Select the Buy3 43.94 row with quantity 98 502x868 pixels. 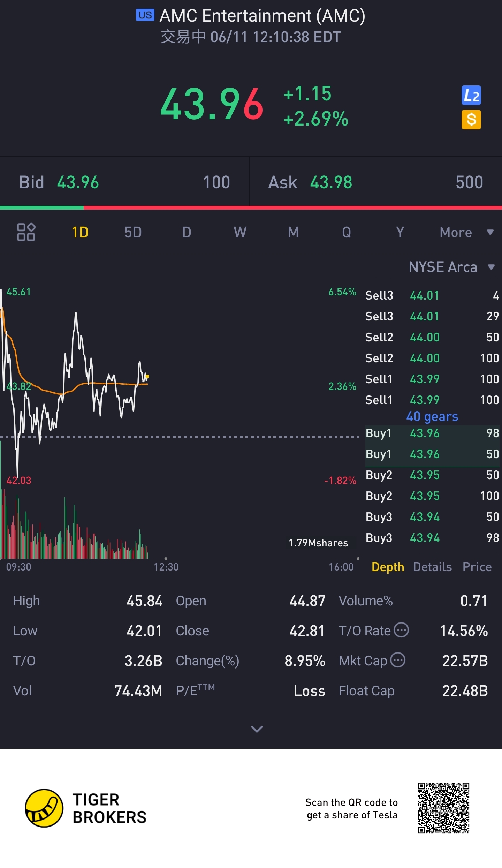point(432,538)
